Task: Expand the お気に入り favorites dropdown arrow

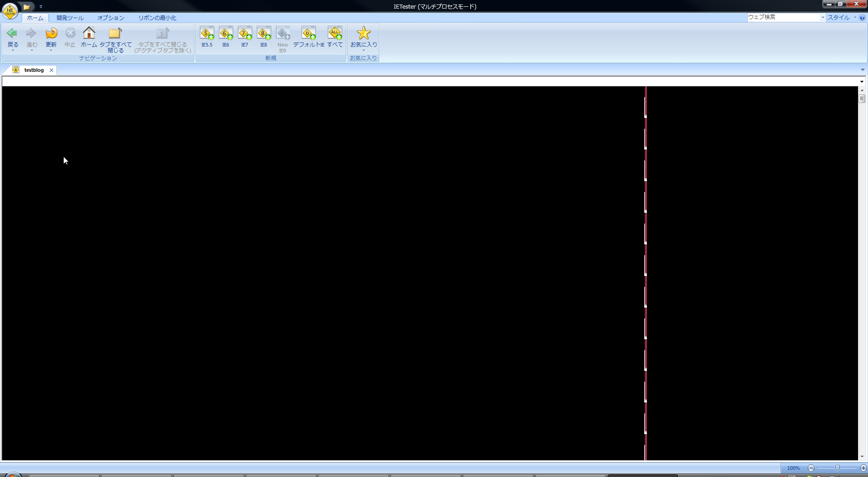Action: click(x=363, y=50)
